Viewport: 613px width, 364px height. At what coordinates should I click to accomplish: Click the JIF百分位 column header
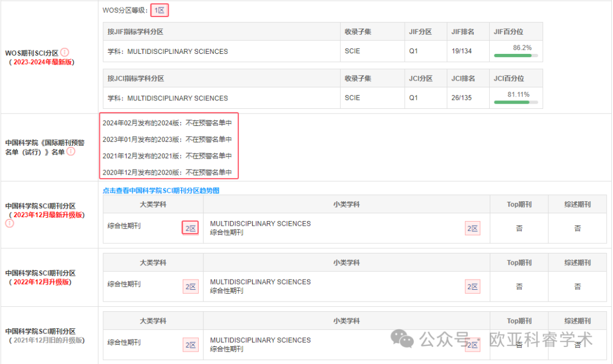coord(508,32)
